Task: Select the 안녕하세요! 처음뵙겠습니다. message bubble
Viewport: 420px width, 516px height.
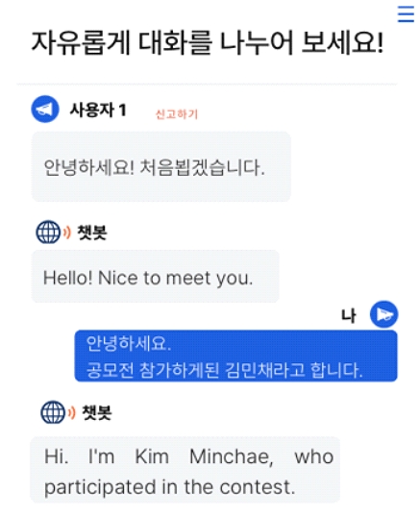Action: click(161, 166)
